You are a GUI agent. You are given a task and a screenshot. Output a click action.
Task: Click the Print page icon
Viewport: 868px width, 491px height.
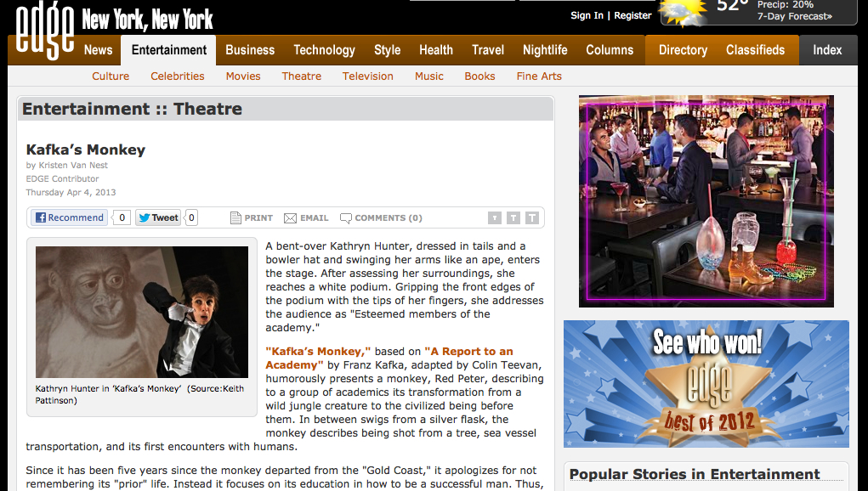point(235,217)
